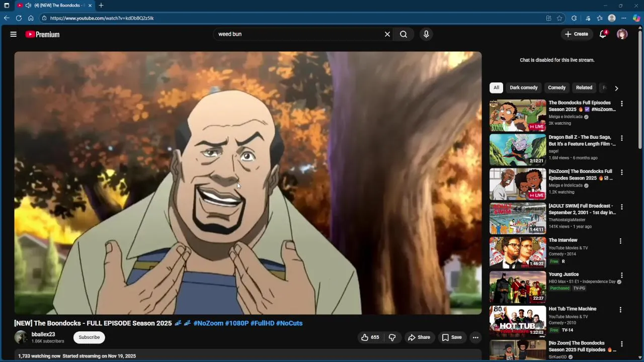
Task: Open the account avatar menu
Action: tap(622, 34)
